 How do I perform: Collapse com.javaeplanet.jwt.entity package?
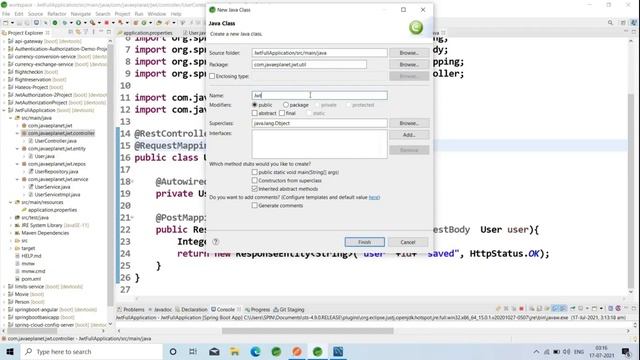click(x=17, y=149)
